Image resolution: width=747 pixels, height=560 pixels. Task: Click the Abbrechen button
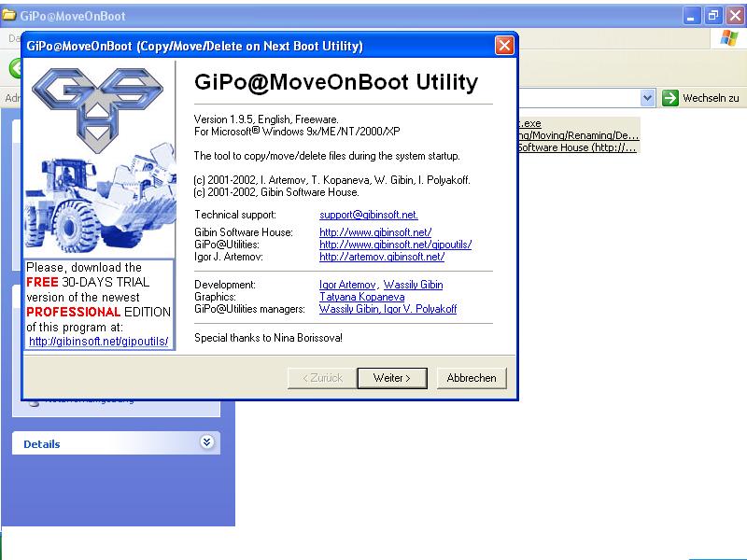(x=472, y=378)
